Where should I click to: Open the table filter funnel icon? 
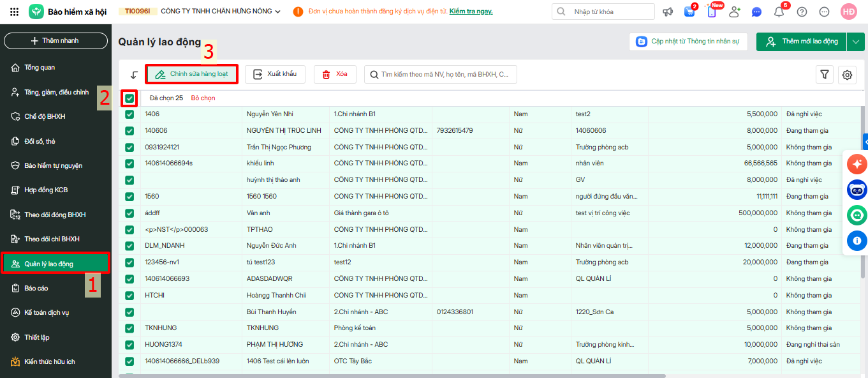825,75
